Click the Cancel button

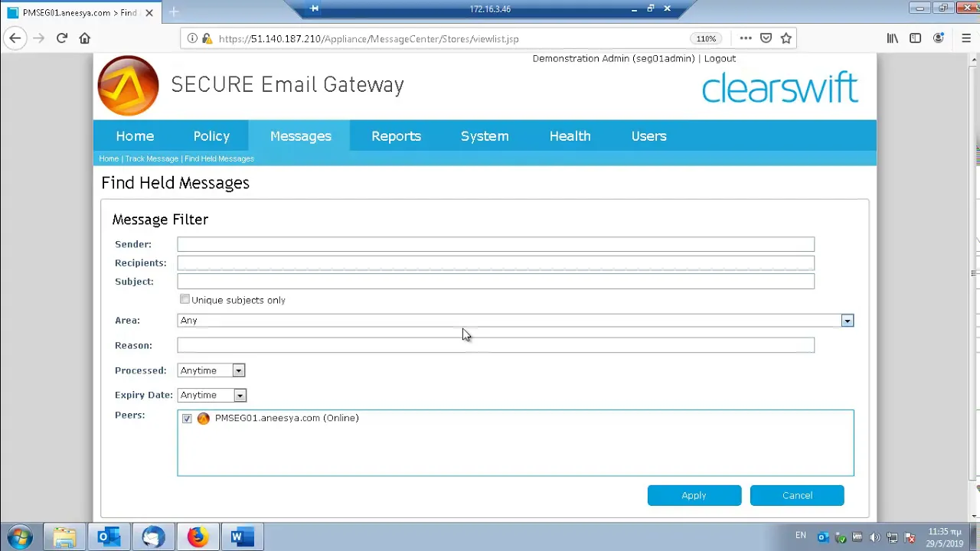[797, 495]
